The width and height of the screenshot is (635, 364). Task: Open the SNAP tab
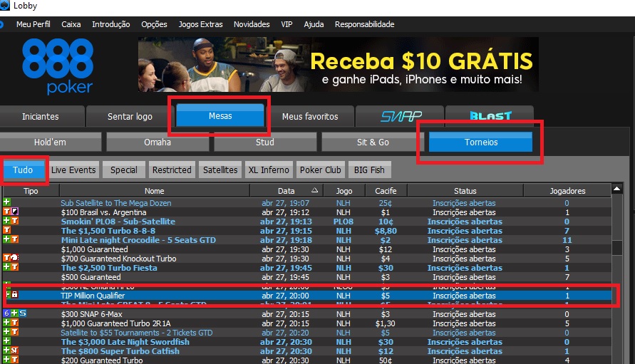click(401, 117)
